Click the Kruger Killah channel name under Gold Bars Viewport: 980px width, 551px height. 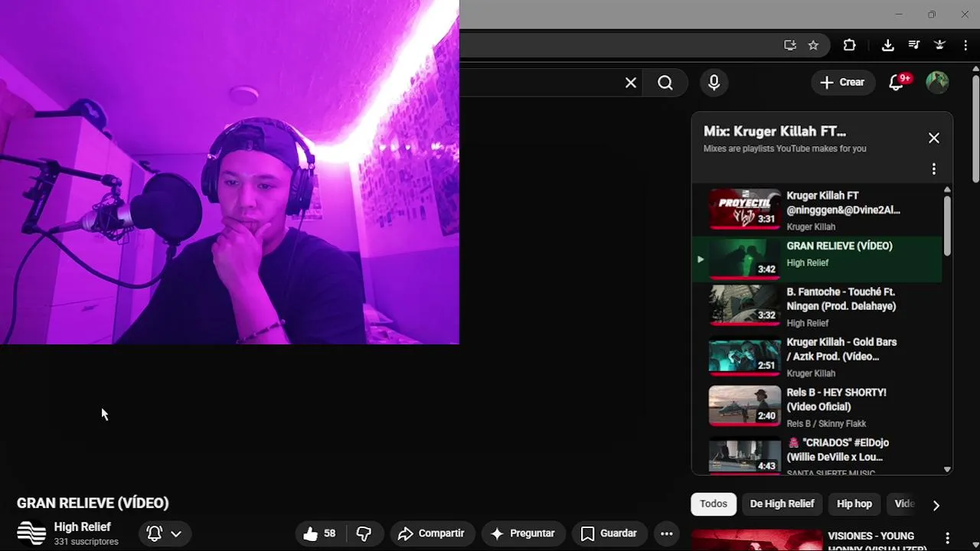point(811,373)
